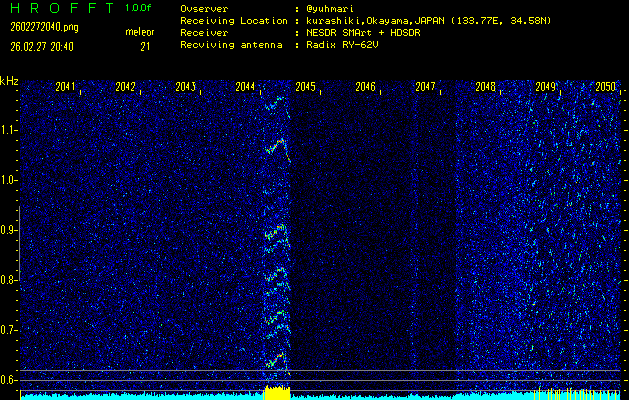Click the 1.0 frequency axis label
629x400 pixels.
pos(10,180)
